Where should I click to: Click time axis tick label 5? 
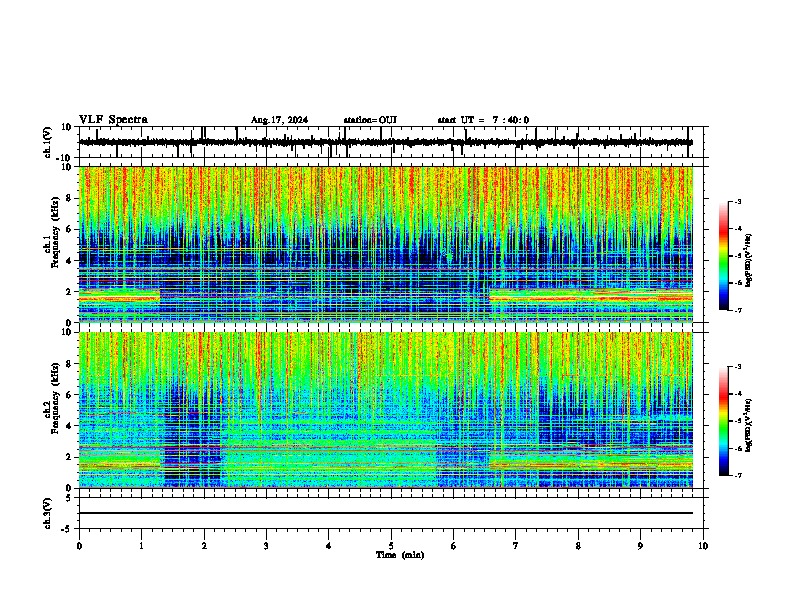[391, 546]
